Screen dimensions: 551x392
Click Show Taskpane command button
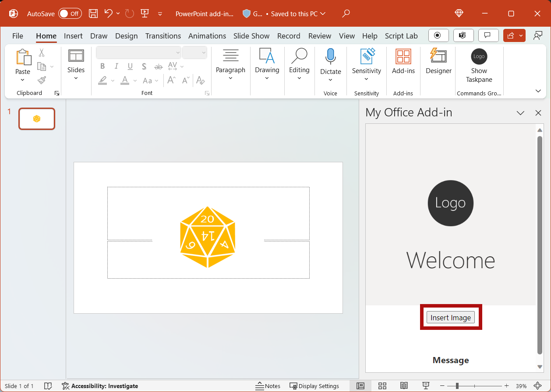(479, 66)
